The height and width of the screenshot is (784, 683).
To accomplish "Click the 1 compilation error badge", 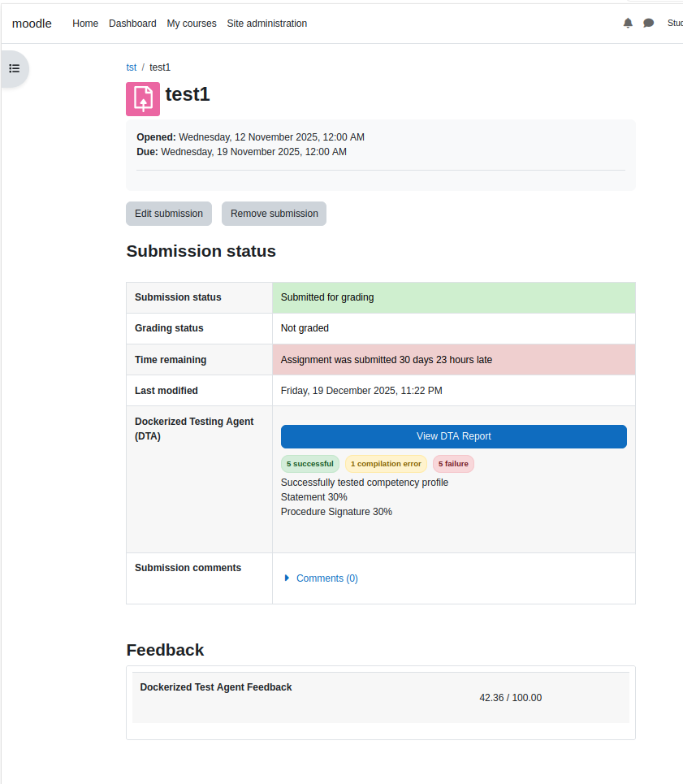I will pos(386,464).
